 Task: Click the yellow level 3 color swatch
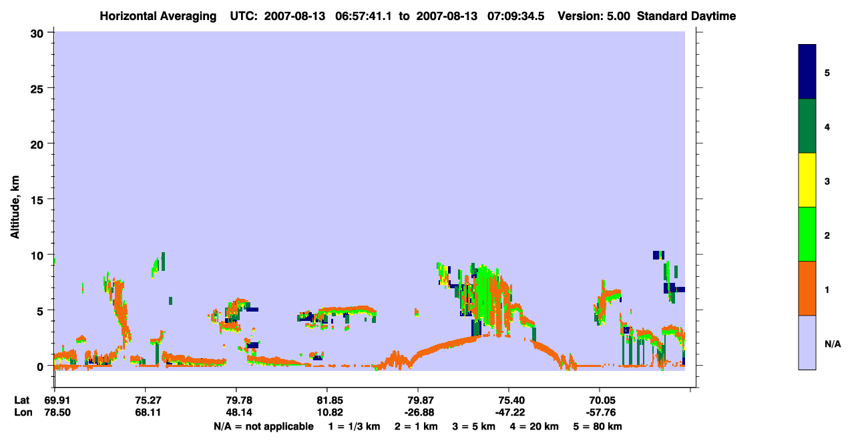pos(807,180)
